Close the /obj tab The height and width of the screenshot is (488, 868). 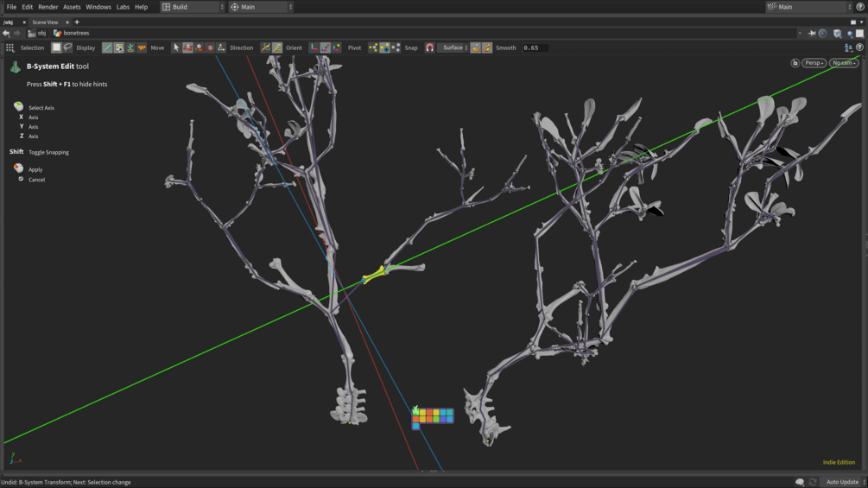[x=24, y=22]
